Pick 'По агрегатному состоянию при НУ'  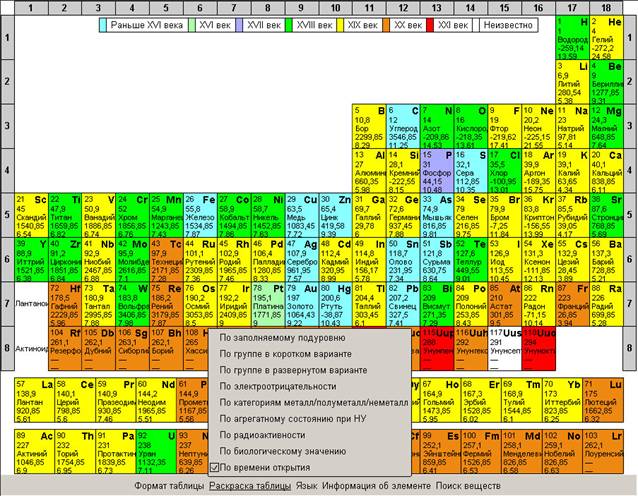pos(293,419)
